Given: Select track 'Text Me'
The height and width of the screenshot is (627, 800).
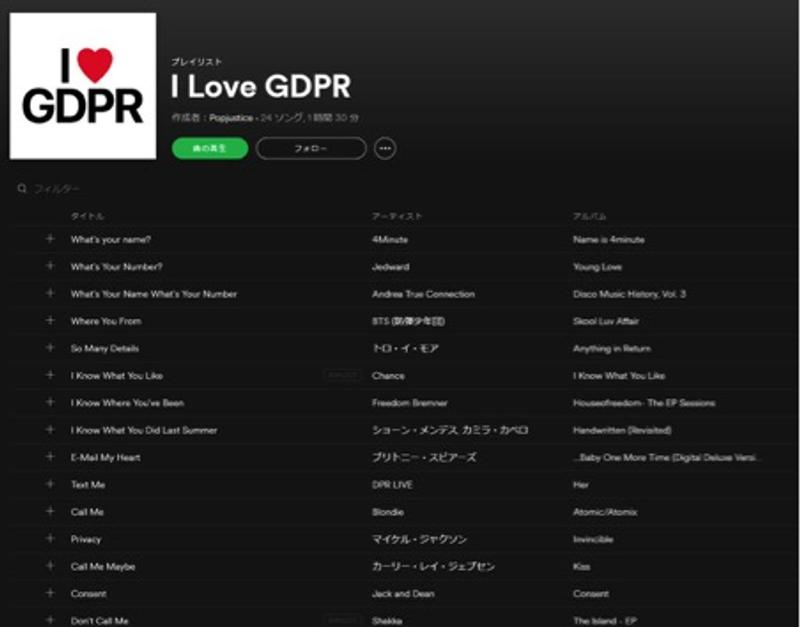Looking at the screenshot, I should (x=88, y=485).
